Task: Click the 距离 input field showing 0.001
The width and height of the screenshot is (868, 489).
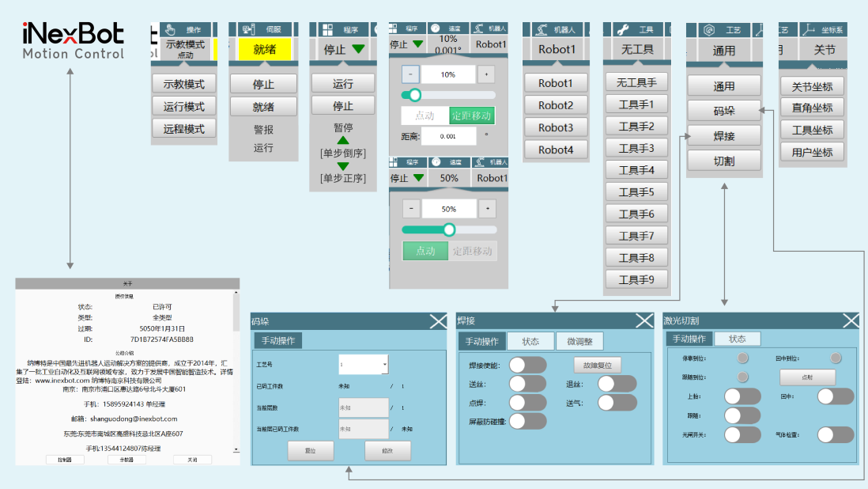Action: tap(448, 136)
